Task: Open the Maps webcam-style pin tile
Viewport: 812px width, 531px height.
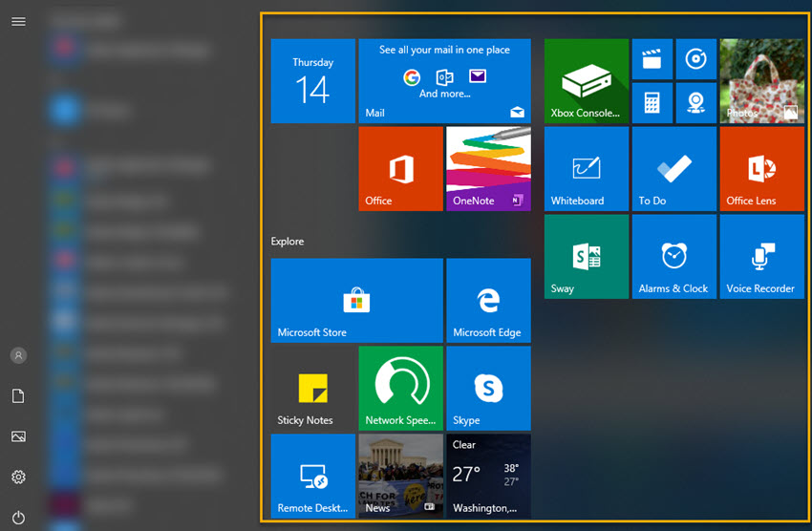Action: [696, 103]
